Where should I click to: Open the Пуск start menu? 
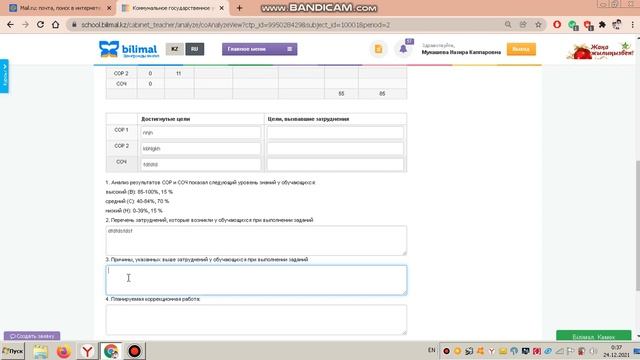pos(13,351)
